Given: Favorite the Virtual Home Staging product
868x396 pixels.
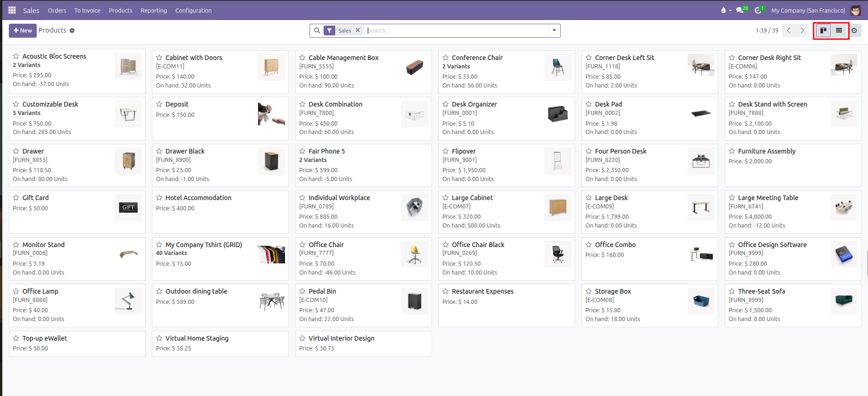Looking at the screenshot, I should 159,338.
